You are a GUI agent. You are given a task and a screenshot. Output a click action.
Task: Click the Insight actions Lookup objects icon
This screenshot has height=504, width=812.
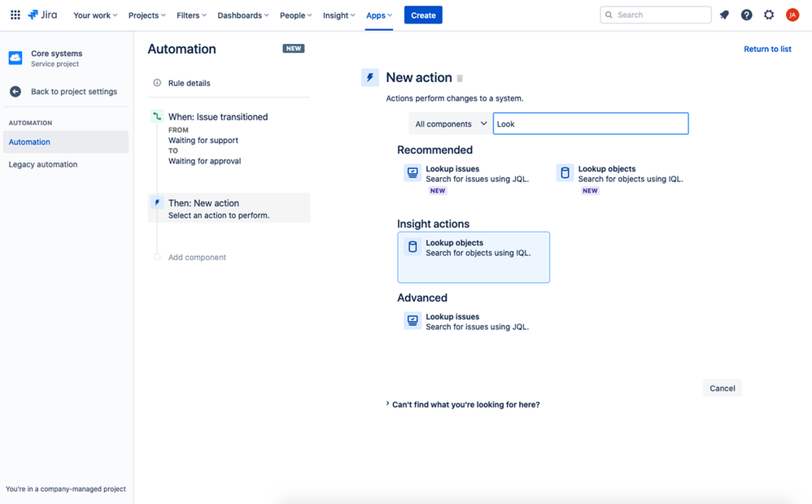pos(413,247)
